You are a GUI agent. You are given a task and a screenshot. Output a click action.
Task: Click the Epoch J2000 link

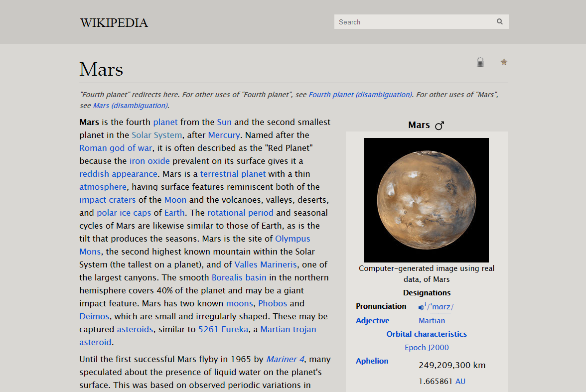pyautogui.click(x=427, y=347)
